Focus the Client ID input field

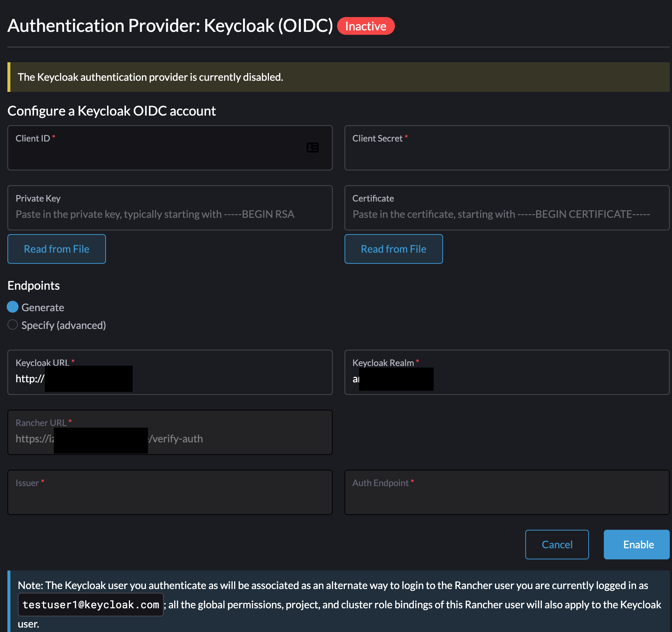click(x=170, y=148)
